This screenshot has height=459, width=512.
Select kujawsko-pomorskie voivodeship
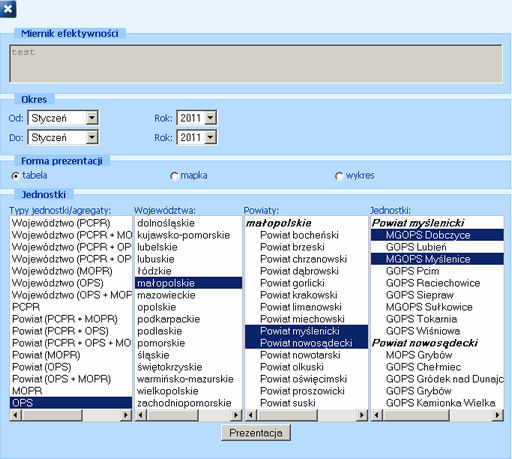188,235
